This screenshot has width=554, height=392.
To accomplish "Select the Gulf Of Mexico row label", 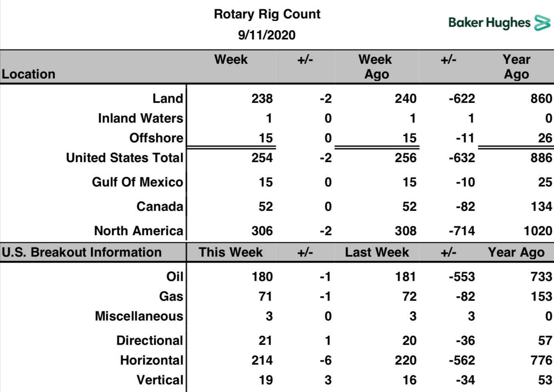I will [138, 182].
